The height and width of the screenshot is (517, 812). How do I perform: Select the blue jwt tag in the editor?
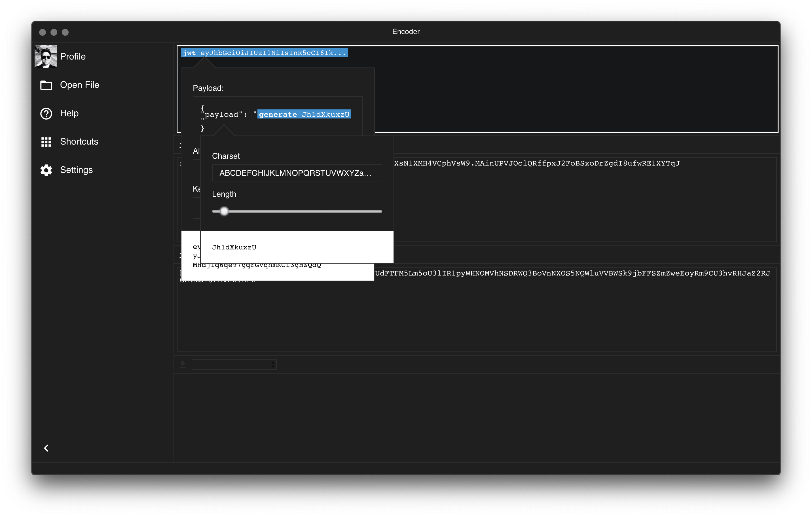click(189, 52)
